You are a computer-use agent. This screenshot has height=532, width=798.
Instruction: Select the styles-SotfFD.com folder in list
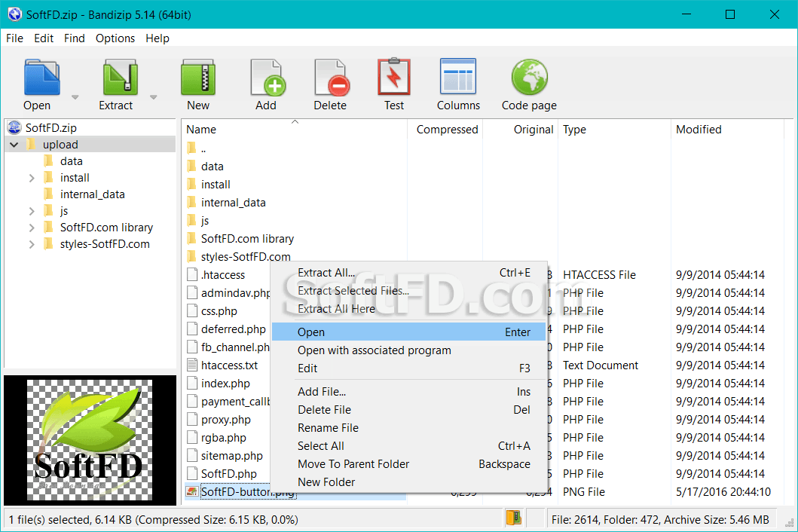pyautogui.click(x=246, y=257)
